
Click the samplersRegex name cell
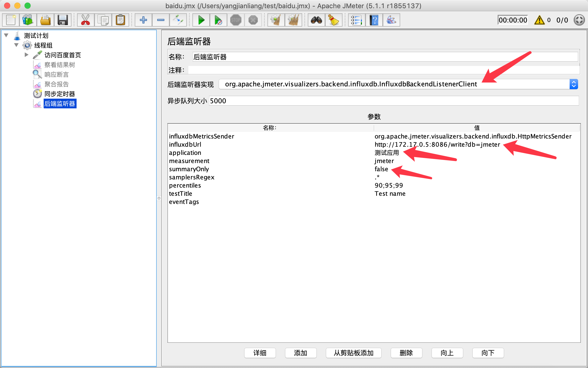point(271,177)
